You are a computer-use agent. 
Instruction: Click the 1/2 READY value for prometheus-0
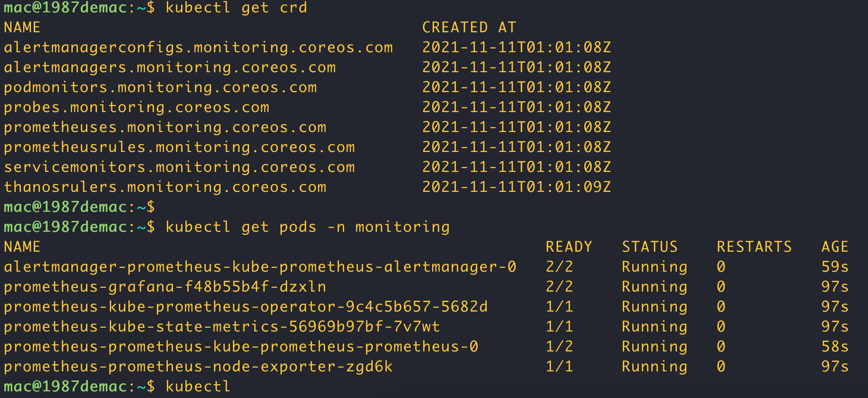pyautogui.click(x=559, y=347)
